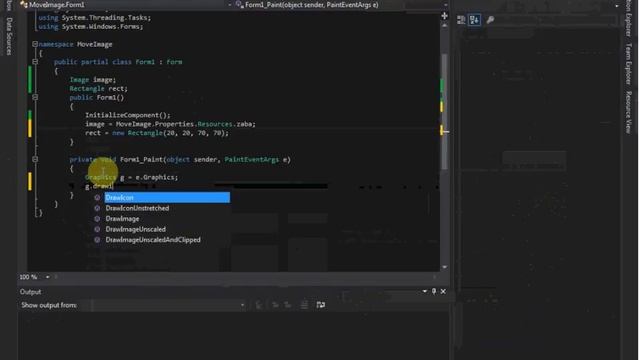The image size is (640, 360).
Task: Click the method icon beside DrawImage
Action: click(97, 219)
